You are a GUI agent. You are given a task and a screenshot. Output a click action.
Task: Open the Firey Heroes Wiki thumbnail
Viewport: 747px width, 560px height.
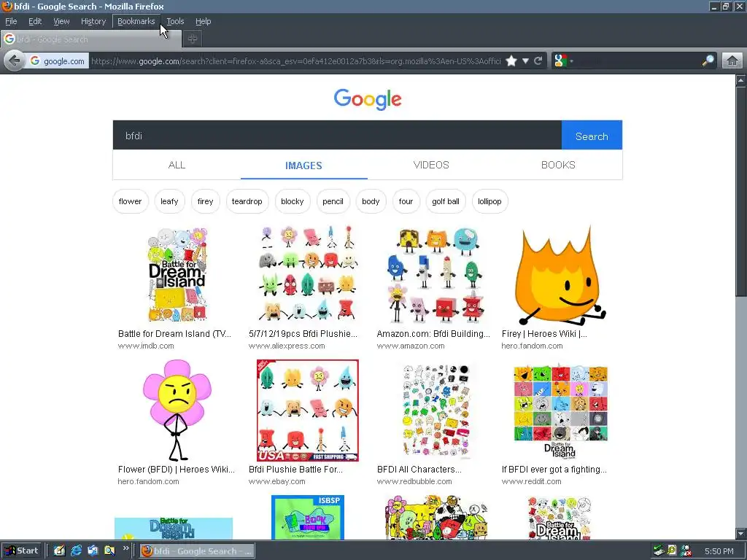[x=560, y=275]
